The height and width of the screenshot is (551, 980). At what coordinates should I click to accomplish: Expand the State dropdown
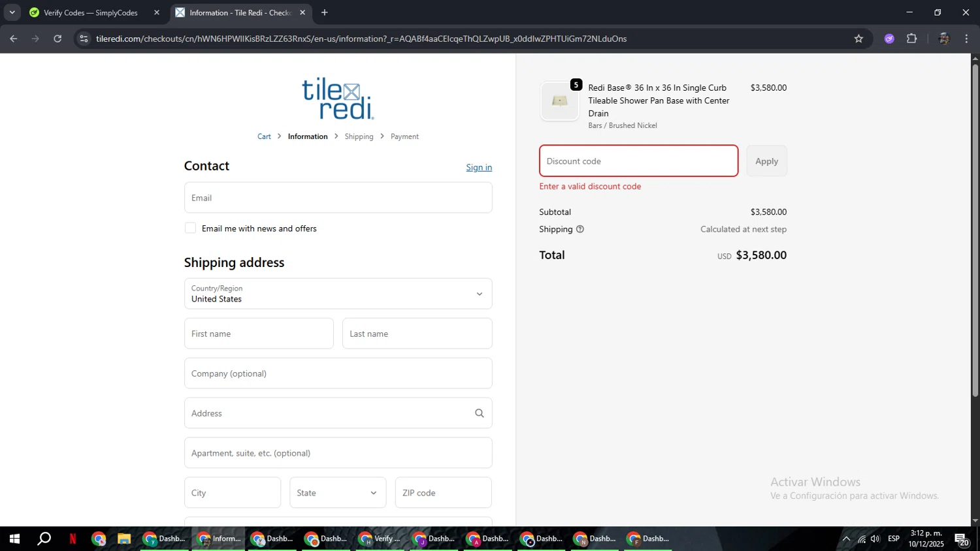(x=338, y=493)
